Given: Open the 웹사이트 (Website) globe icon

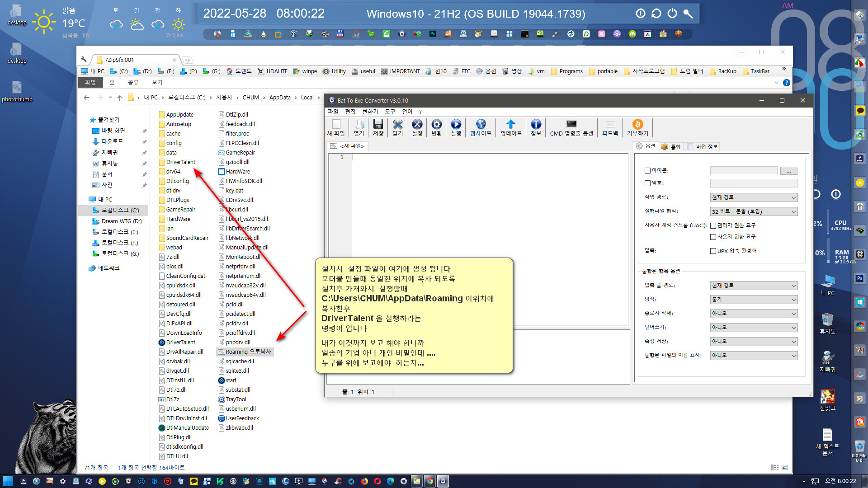Looking at the screenshot, I should pos(481,127).
